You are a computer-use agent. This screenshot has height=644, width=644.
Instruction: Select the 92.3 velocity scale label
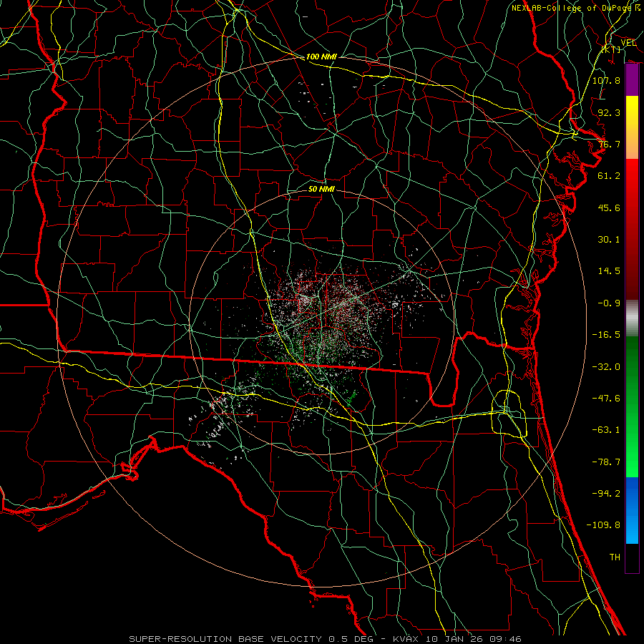609,112
